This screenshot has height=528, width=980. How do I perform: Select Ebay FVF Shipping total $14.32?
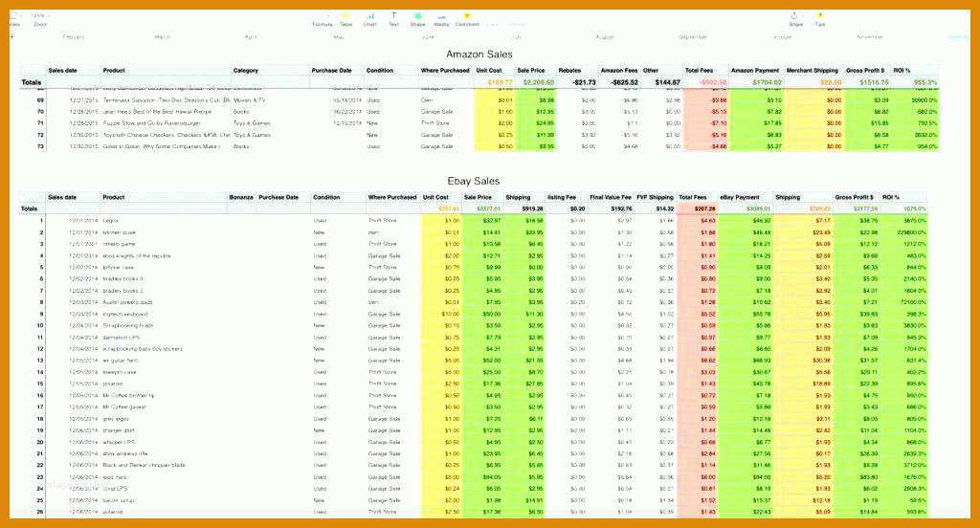tap(665, 209)
